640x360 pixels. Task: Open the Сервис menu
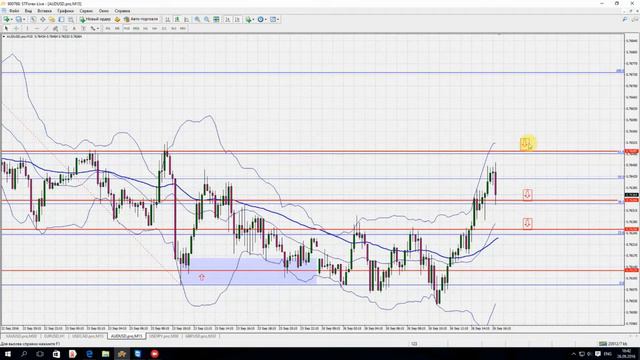(86, 11)
